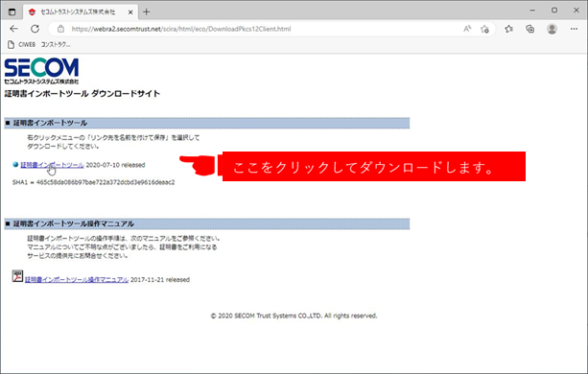The image size is (588, 374).
Task: Click the 証明書インポートツール download link
Action: (x=52, y=165)
